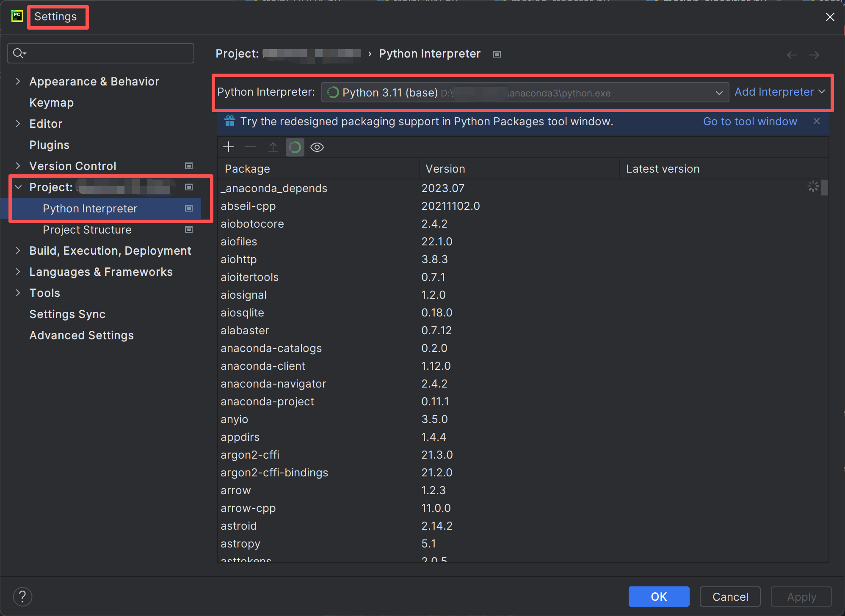Open Settings Sync page
Screen dimensions: 845x616
67,314
